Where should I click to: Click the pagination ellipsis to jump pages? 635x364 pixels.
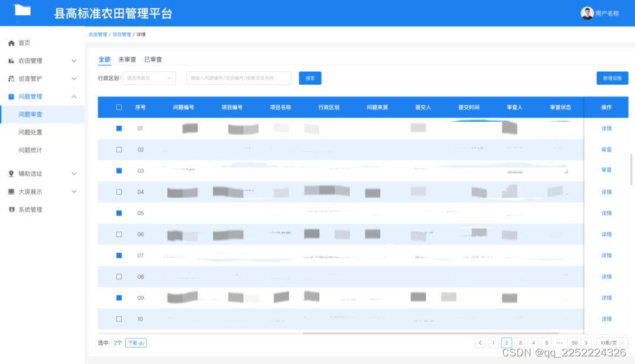click(559, 343)
